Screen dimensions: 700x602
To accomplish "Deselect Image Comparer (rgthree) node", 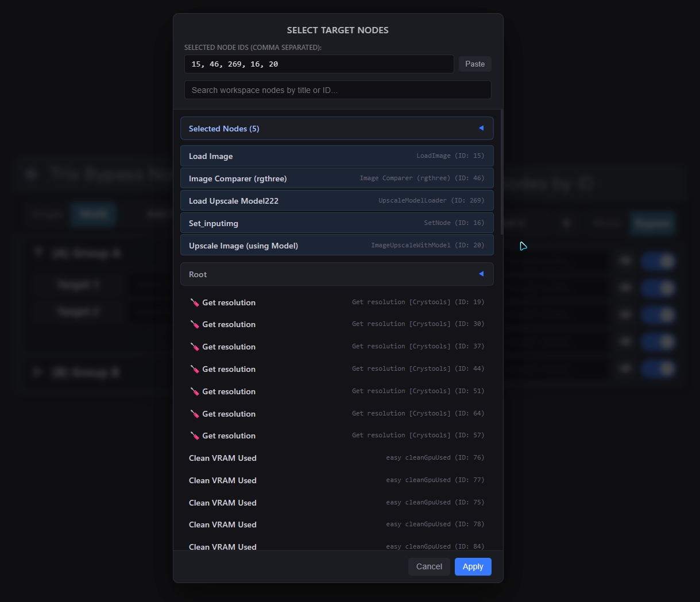I will tap(337, 178).
